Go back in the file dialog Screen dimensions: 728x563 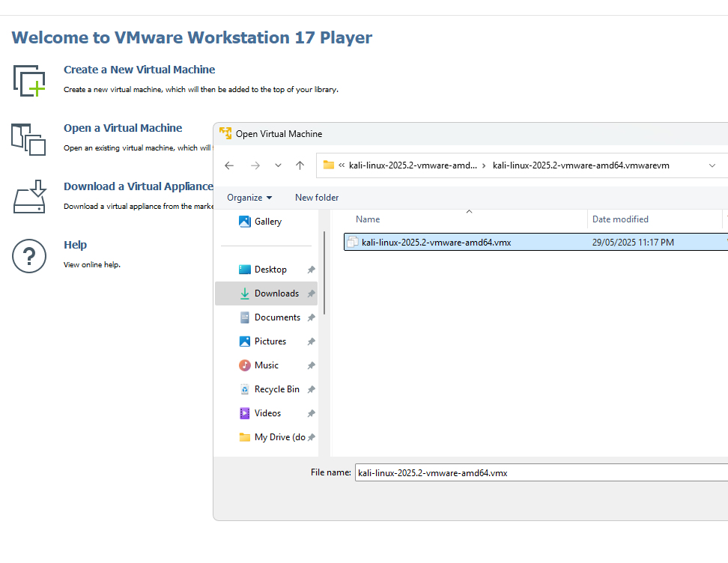click(x=229, y=165)
